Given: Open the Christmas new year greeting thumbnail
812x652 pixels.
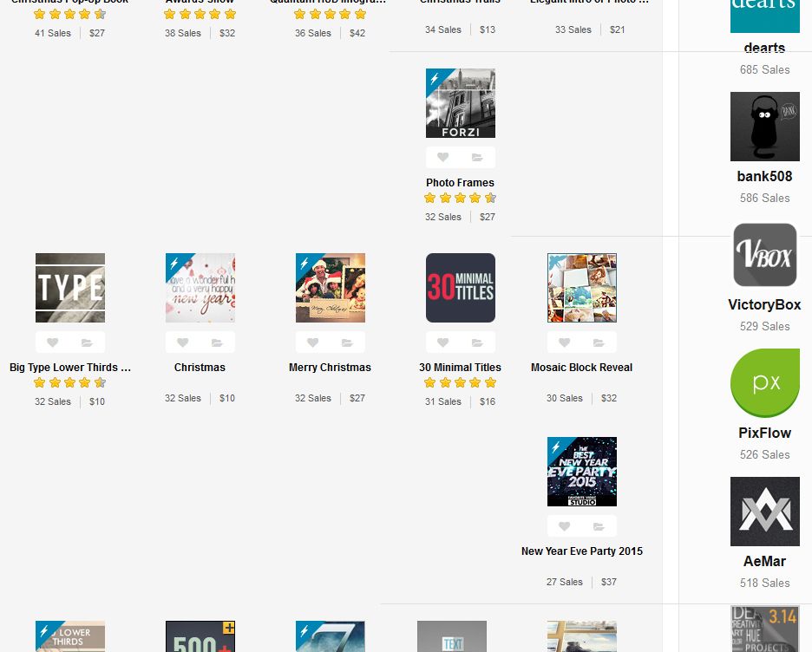Looking at the screenshot, I should tap(200, 288).
